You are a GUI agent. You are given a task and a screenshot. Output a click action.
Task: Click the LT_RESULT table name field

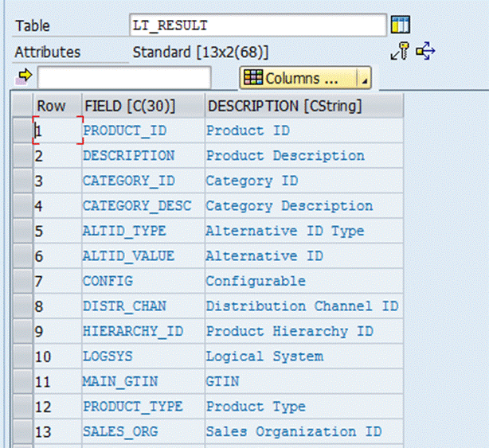pyautogui.click(x=258, y=25)
